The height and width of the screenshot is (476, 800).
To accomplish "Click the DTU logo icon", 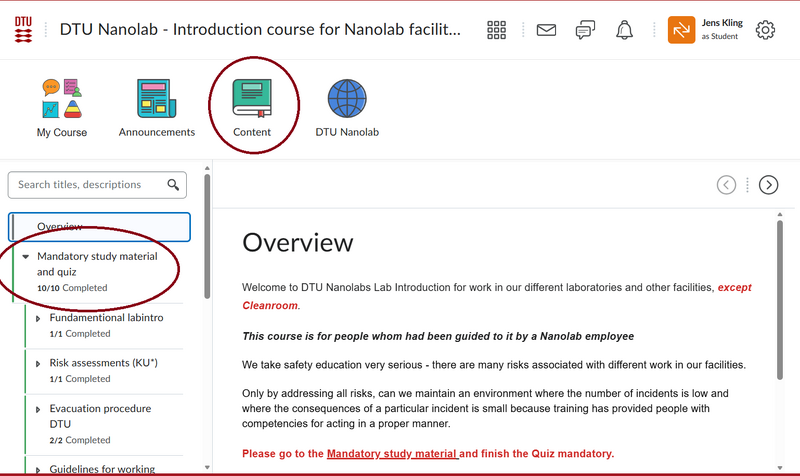I will pos(23,30).
